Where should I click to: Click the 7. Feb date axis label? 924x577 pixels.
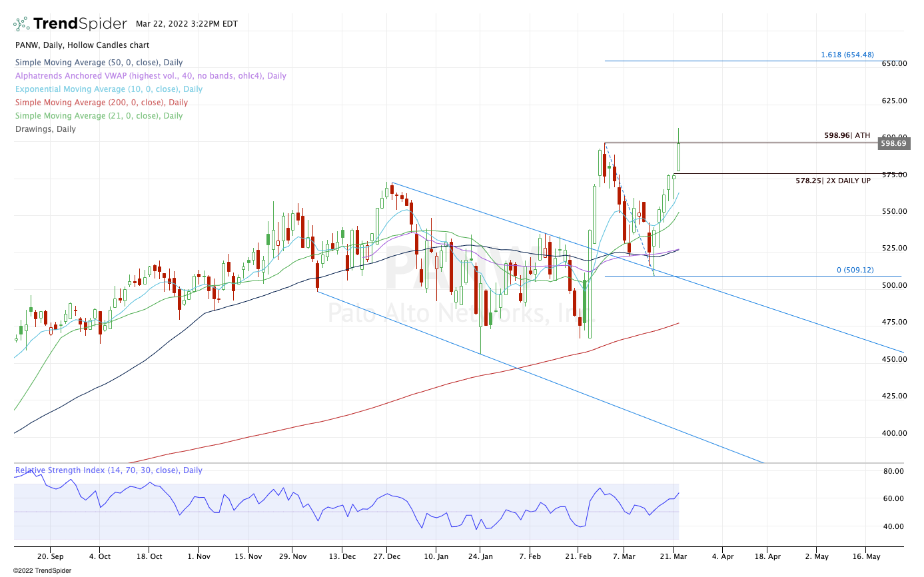tap(530, 556)
